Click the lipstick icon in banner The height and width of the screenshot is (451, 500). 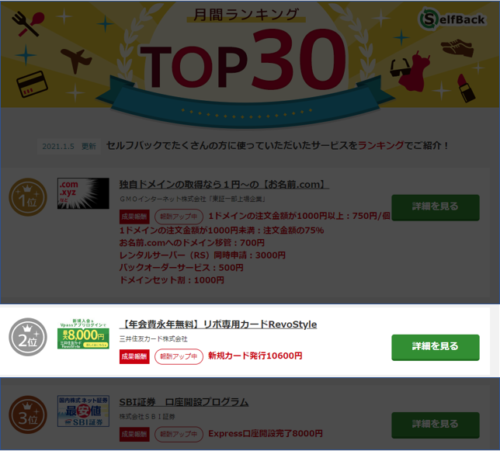[466, 88]
